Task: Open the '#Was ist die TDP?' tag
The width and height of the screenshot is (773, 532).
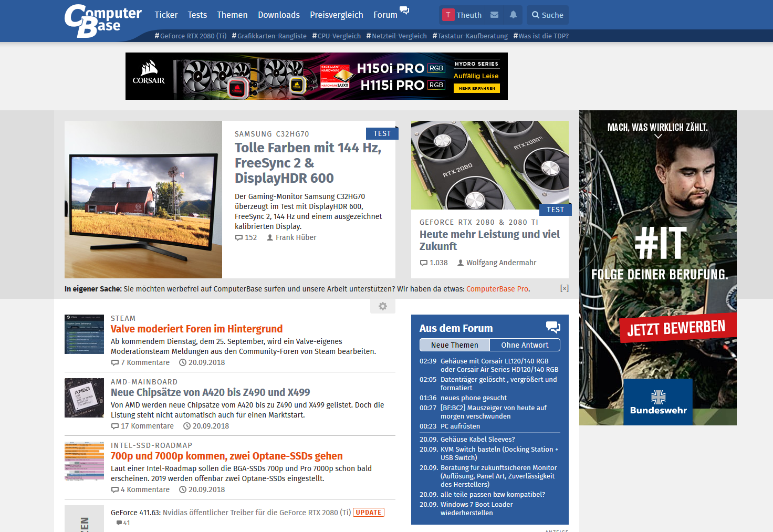Action: pos(541,36)
